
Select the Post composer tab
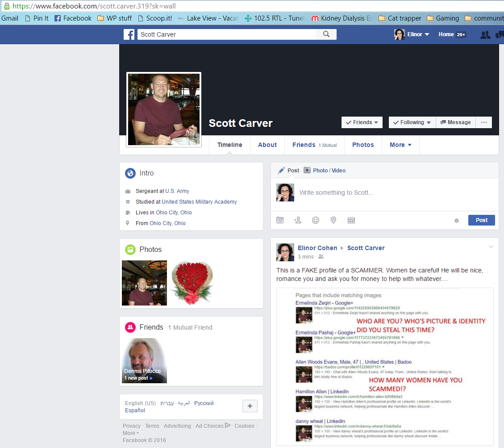288,171
